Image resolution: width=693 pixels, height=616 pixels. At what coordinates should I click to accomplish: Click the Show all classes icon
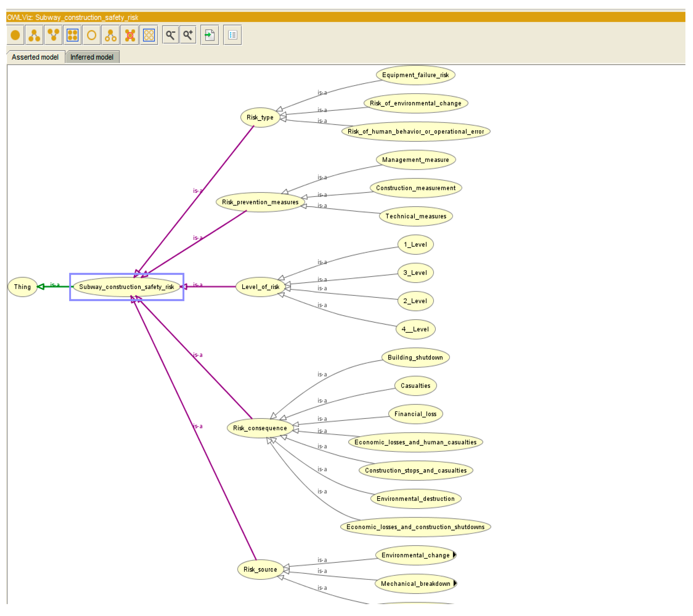(x=73, y=35)
